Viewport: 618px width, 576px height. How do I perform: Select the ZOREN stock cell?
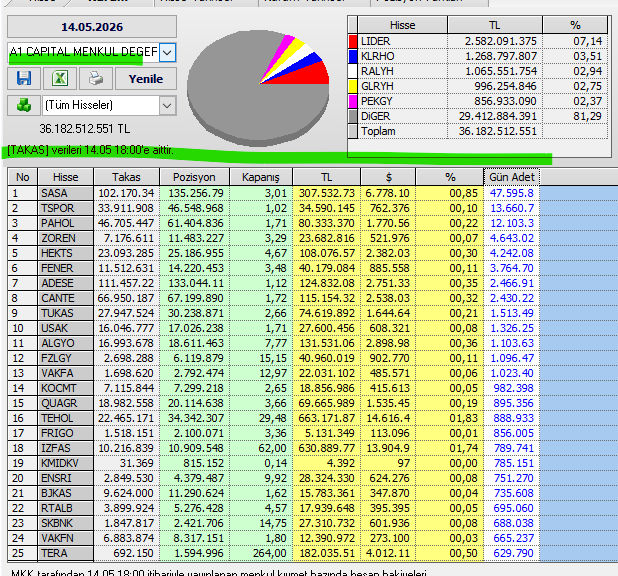click(66, 238)
